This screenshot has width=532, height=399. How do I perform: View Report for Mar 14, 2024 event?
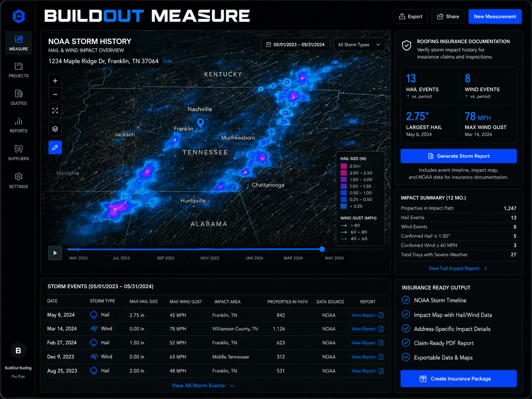[x=367, y=329]
